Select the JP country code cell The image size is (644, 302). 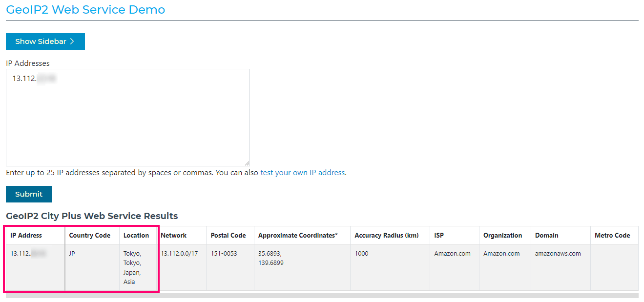[92, 267]
